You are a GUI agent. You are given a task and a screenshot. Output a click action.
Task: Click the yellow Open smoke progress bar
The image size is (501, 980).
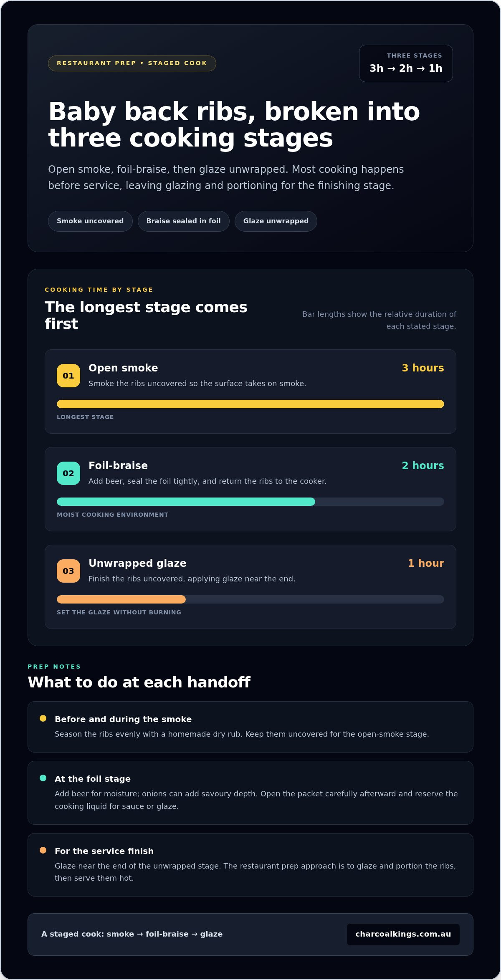pos(250,404)
